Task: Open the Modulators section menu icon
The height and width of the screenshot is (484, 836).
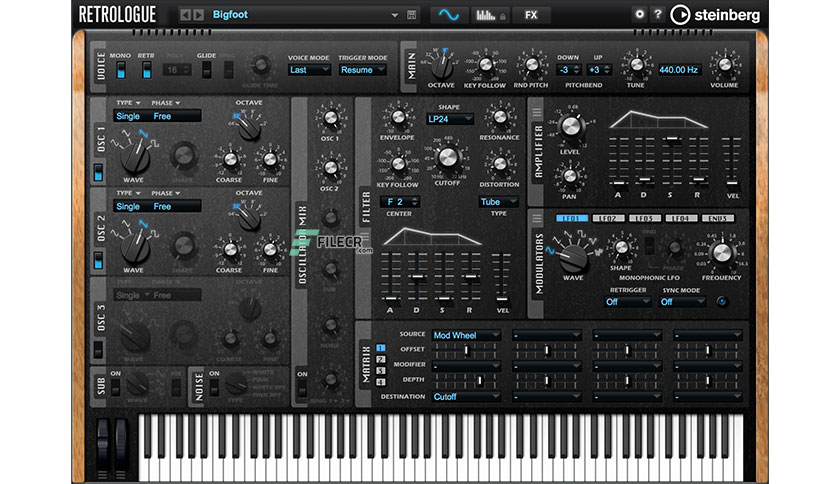Action: (536, 218)
